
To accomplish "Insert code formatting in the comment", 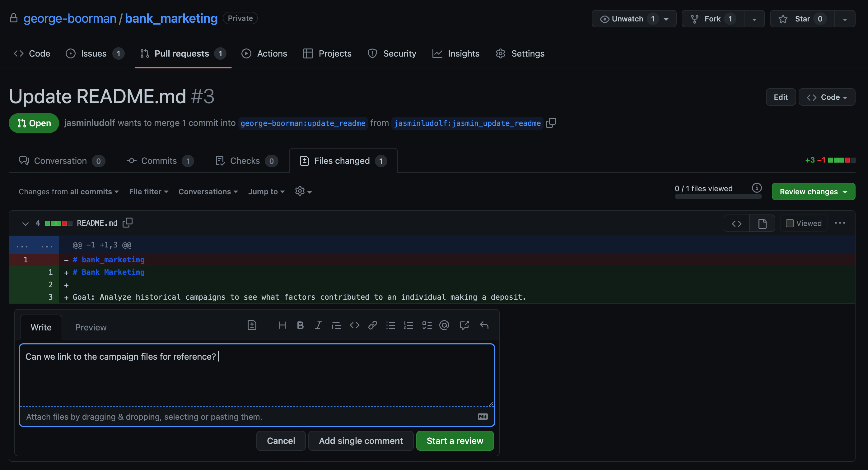I will coord(354,325).
